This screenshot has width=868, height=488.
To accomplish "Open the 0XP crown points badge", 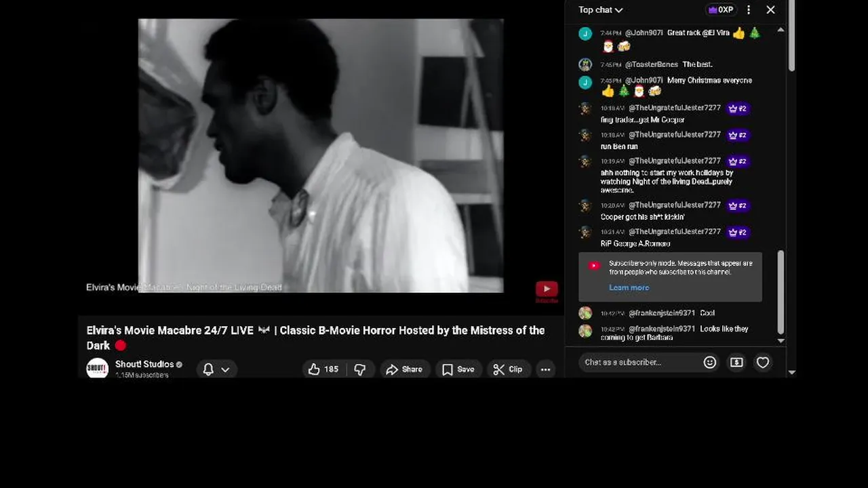I will [721, 9].
